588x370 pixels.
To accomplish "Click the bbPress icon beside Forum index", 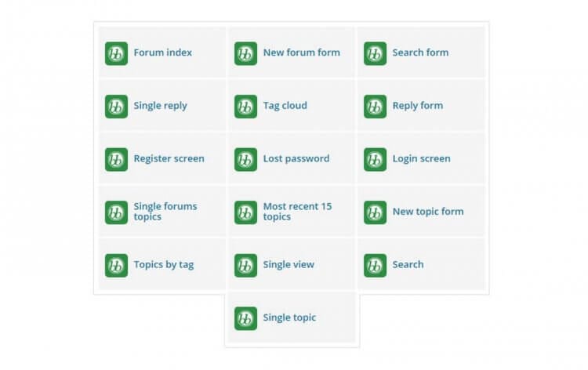I will click(x=116, y=53).
